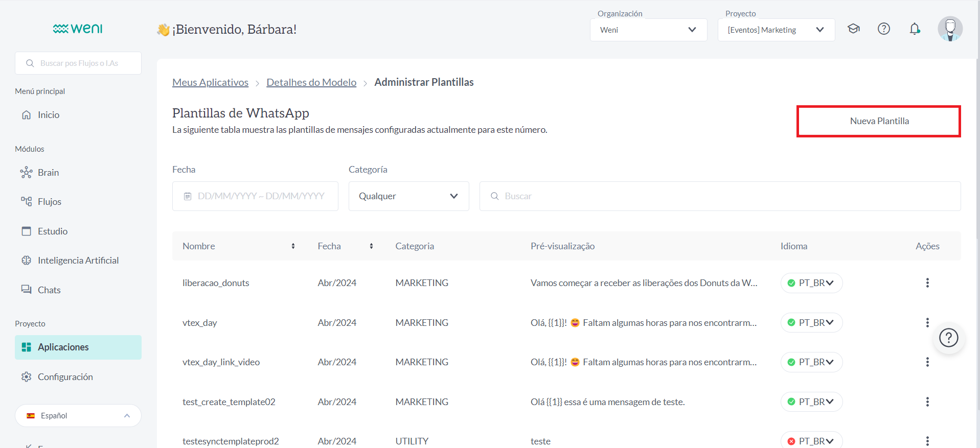Screen dimensions: 980x448
Task: Open the Proyecto [Eventos] Marketing dropdown
Action: pos(776,30)
